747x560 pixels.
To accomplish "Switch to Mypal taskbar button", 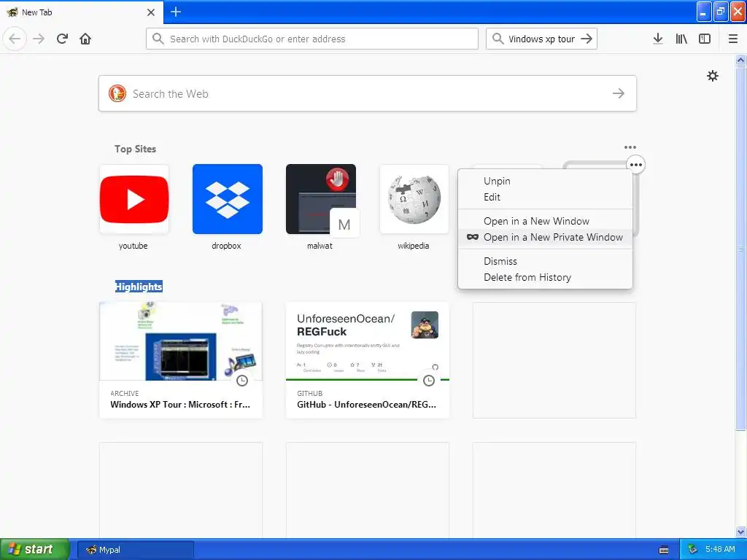I will click(136, 550).
